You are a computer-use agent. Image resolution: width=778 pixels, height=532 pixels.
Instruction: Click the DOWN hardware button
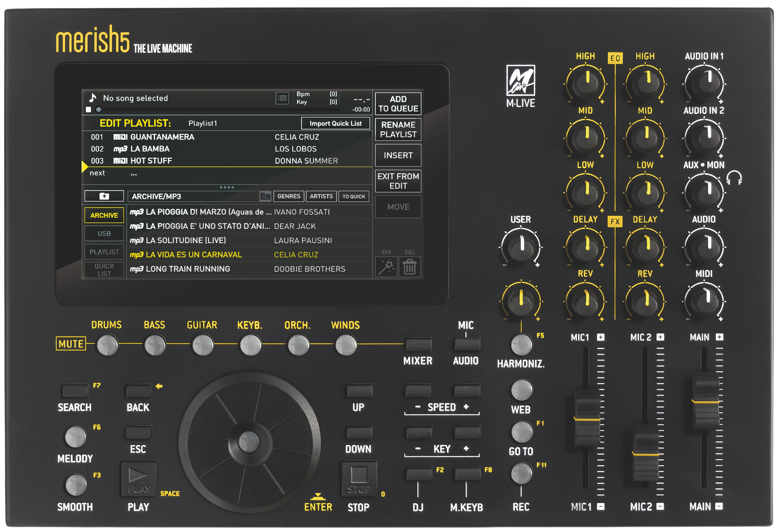click(x=359, y=433)
